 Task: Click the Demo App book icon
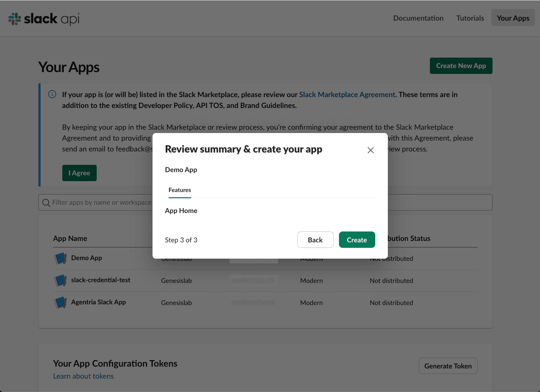pos(60,258)
